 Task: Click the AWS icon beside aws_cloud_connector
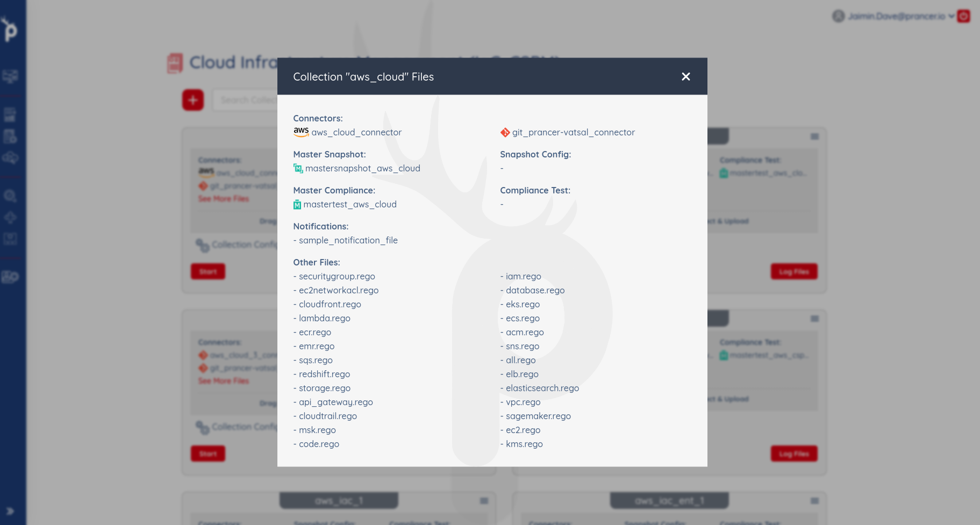tap(301, 132)
